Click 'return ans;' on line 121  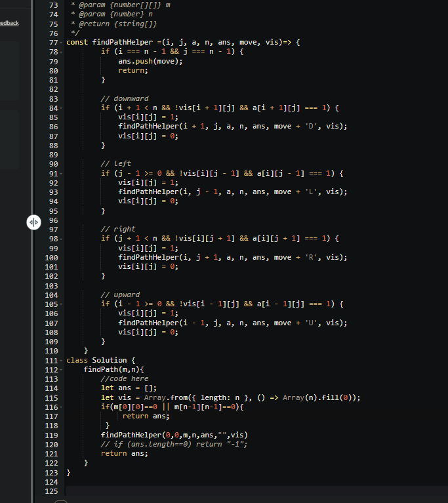click(124, 454)
